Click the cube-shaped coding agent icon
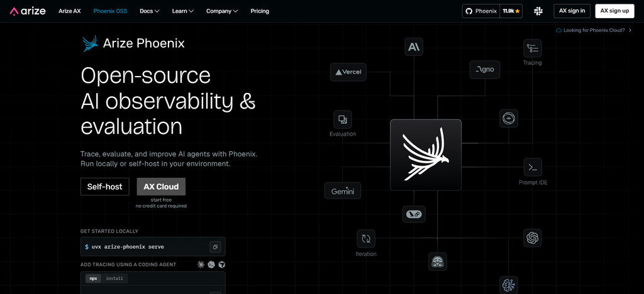The image size is (644, 294). pos(222,264)
